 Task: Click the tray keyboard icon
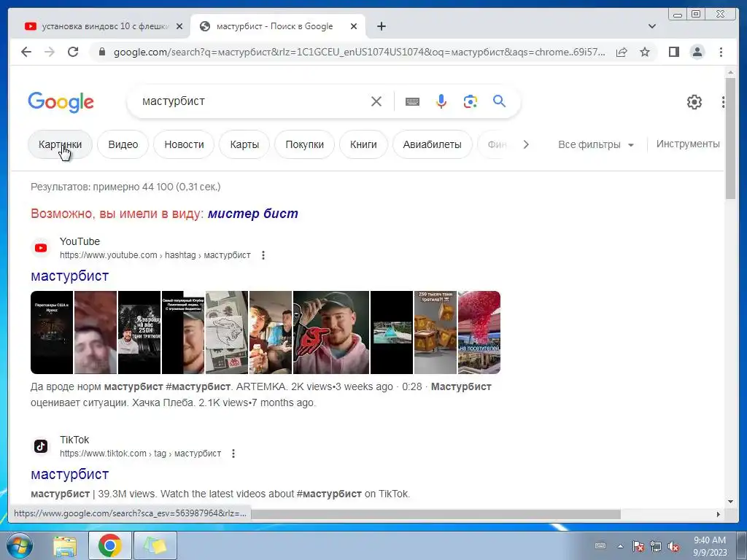601,546
